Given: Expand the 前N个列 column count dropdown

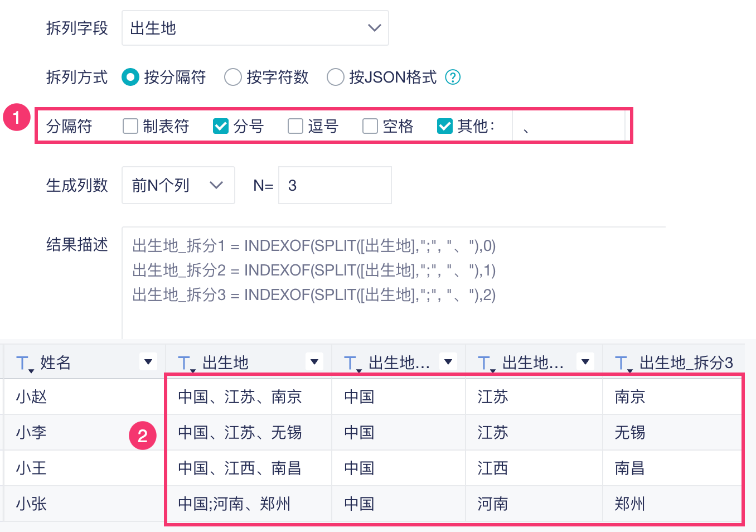Looking at the screenshot, I should coord(178,185).
